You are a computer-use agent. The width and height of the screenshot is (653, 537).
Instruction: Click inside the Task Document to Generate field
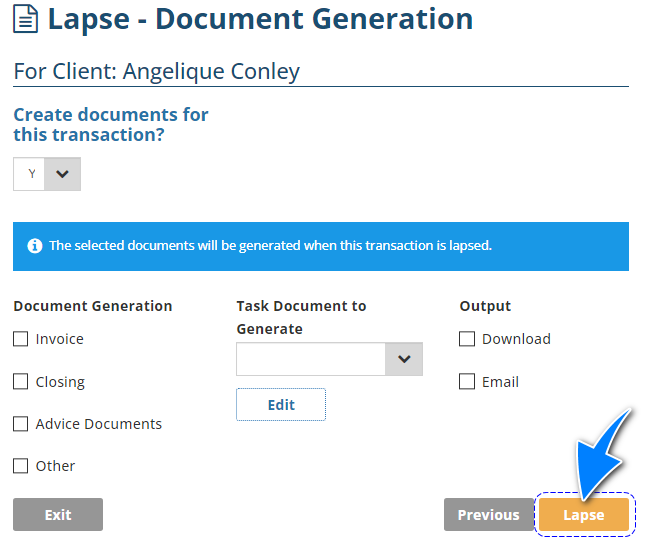(x=311, y=359)
